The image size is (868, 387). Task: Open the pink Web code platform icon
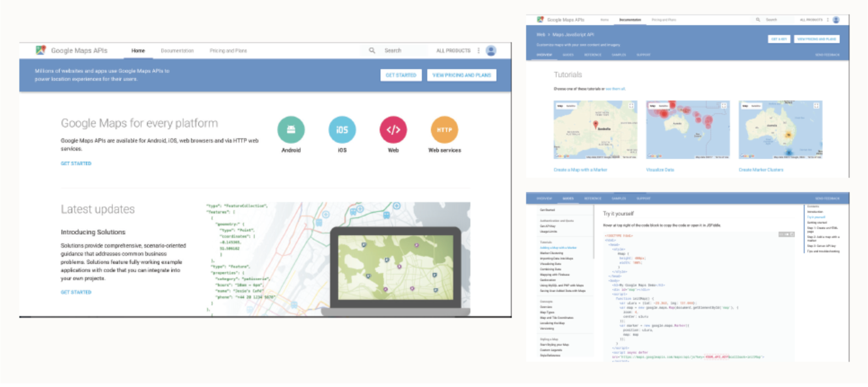click(x=393, y=130)
